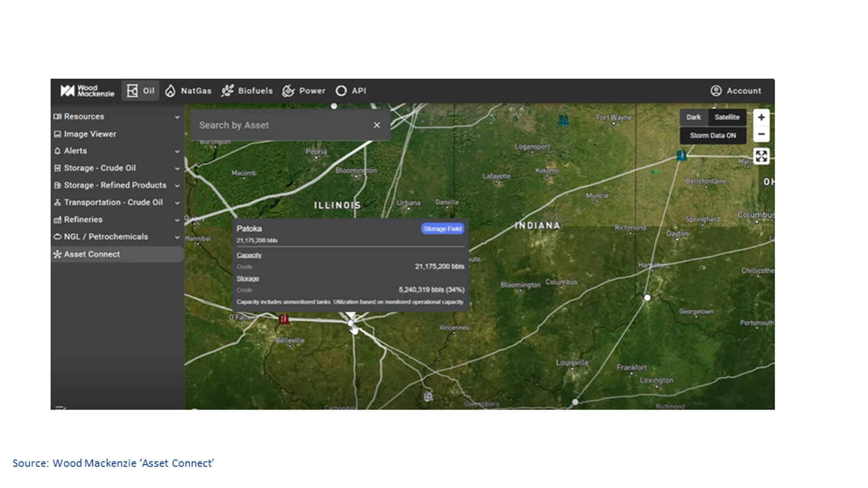
Task: Open the NatGas tab
Action: [189, 91]
